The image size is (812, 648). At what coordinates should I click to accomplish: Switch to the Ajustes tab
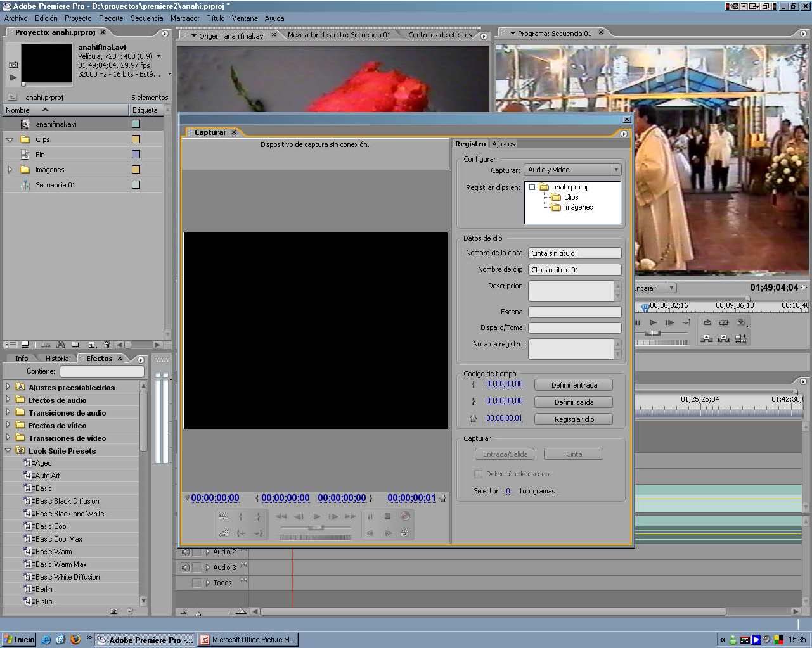click(x=503, y=144)
